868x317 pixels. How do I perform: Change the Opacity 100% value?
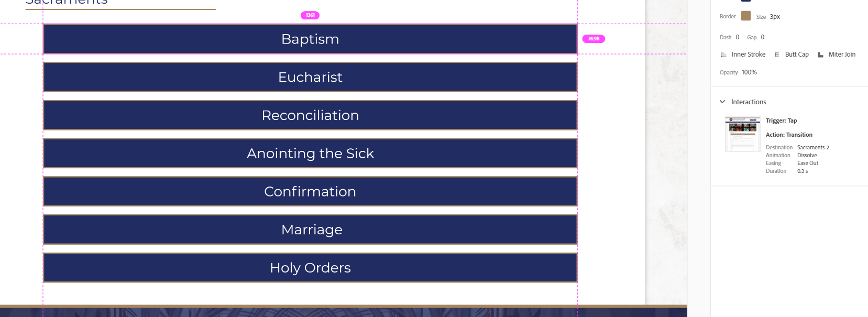(x=749, y=72)
